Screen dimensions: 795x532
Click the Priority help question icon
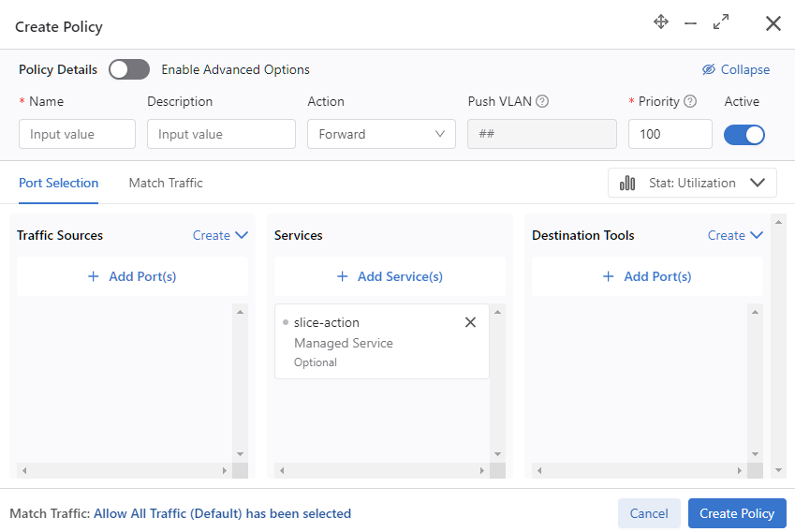[x=690, y=101]
